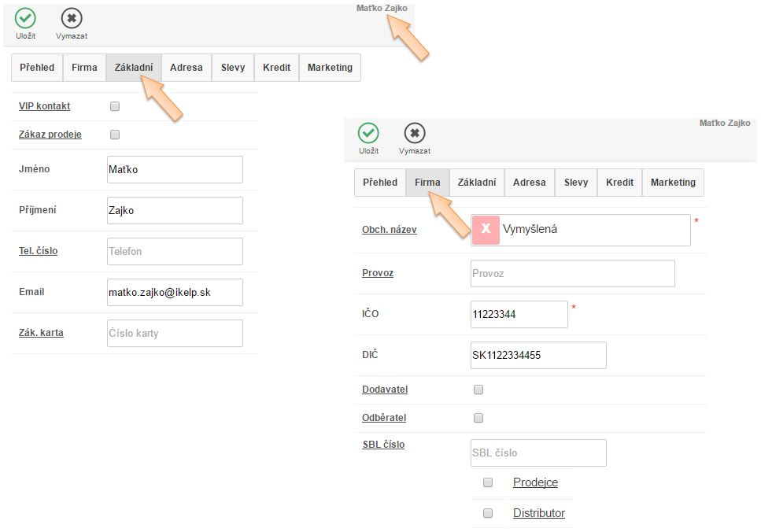The height and width of the screenshot is (532, 761).
Task: Switch to the Marketing tab above the IČO form
Action: point(673,183)
